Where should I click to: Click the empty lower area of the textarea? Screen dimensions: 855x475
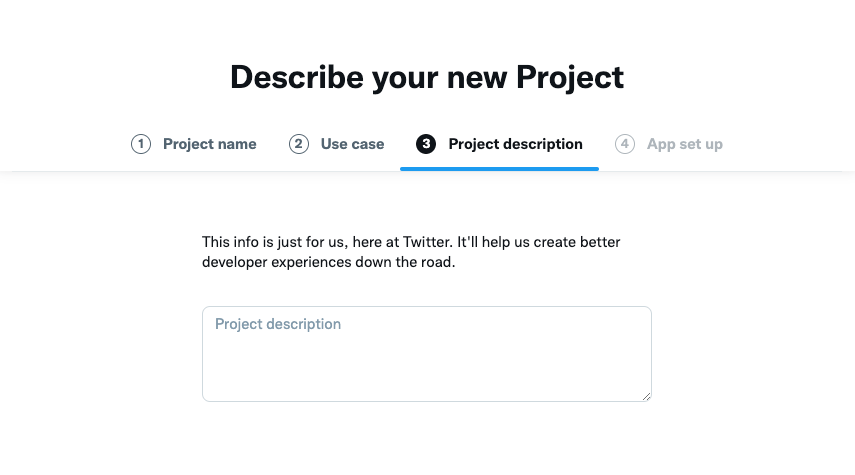(427, 371)
